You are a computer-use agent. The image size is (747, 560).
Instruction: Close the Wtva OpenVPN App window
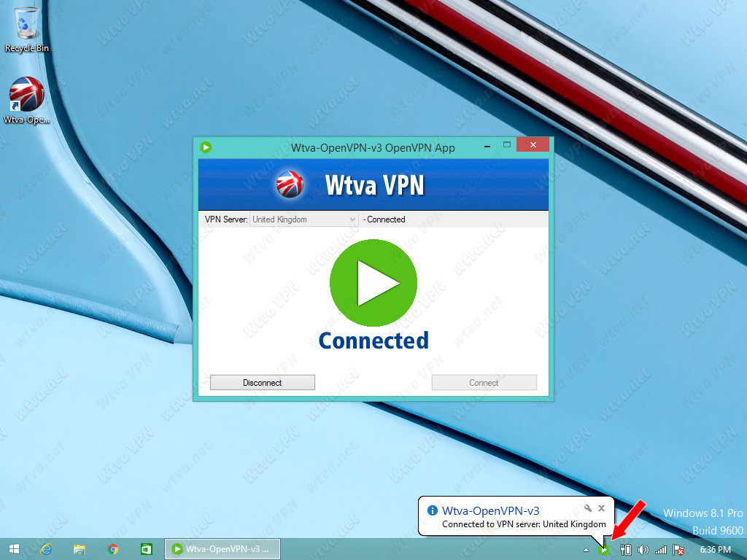pyautogui.click(x=533, y=145)
